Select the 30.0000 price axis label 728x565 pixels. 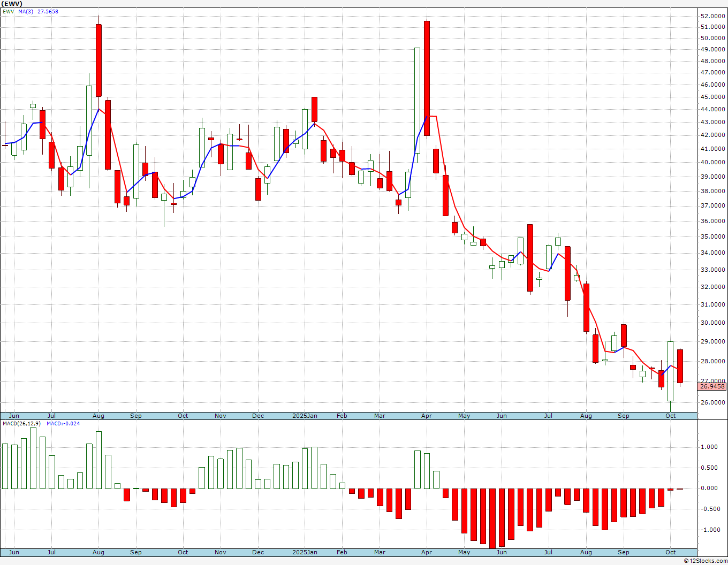point(712,323)
